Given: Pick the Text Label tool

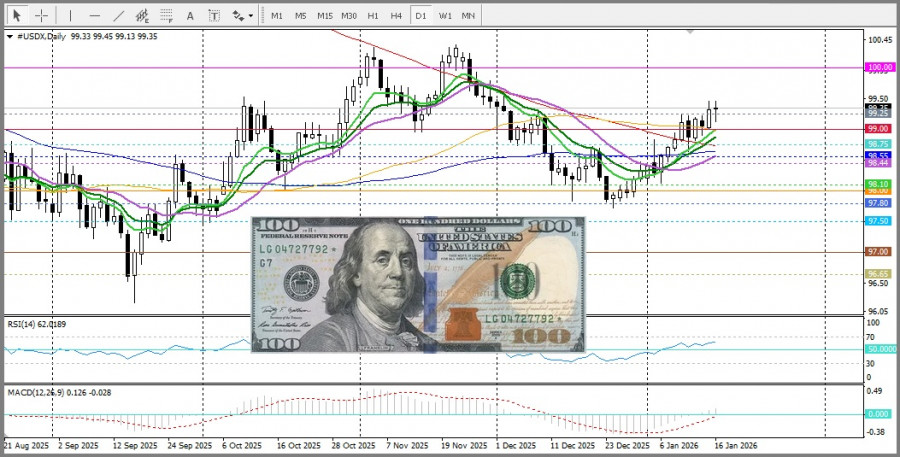Looking at the screenshot, I should pyautogui.click(x=214, y=16).
